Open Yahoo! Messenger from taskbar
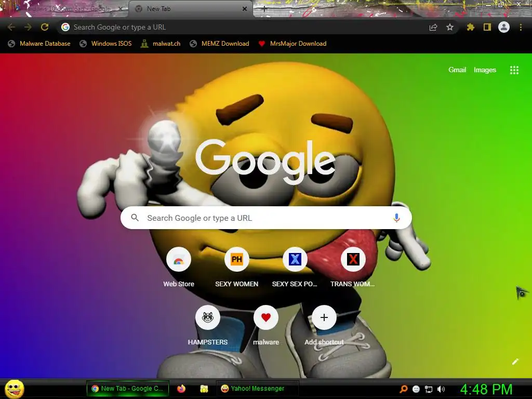This screenshot has width=532, height=399. click(x=257, y=389)
